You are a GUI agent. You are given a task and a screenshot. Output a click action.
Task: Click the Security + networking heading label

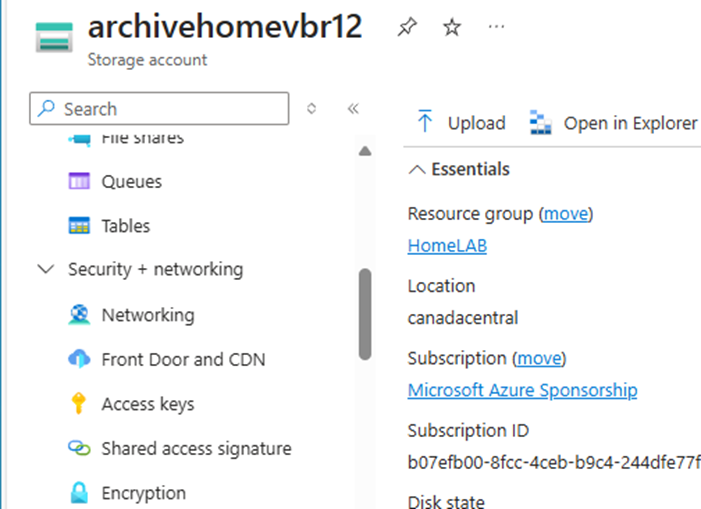[x=156, y=269]
